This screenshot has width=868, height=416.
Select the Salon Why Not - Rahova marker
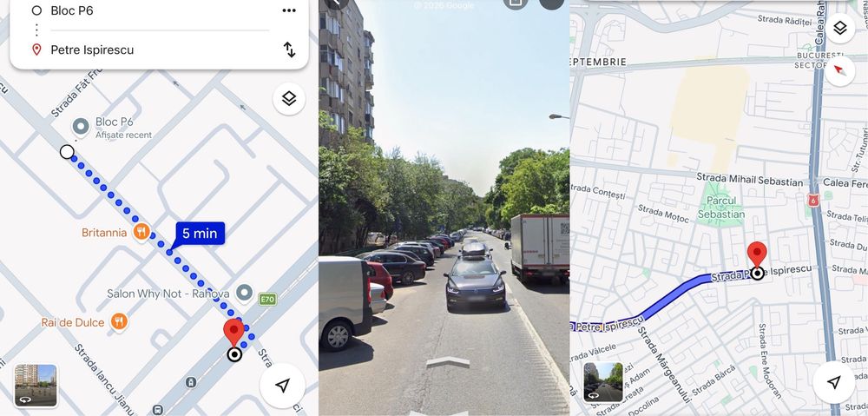click(x=244, y=293)
